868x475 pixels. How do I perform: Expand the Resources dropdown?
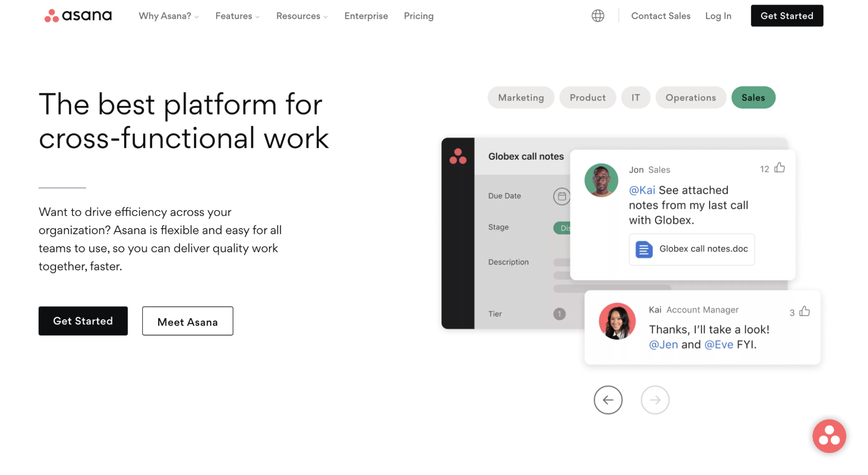301,16
